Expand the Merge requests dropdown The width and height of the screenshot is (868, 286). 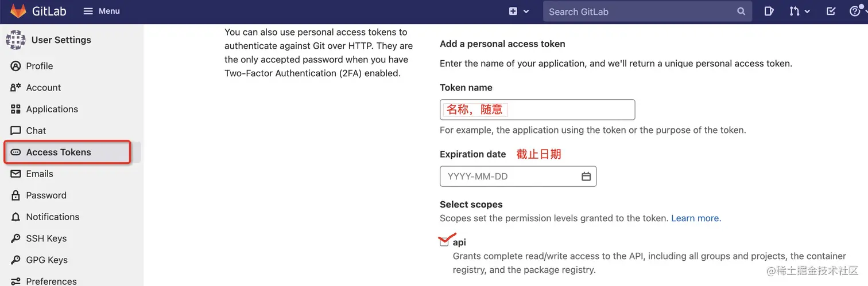799,11
